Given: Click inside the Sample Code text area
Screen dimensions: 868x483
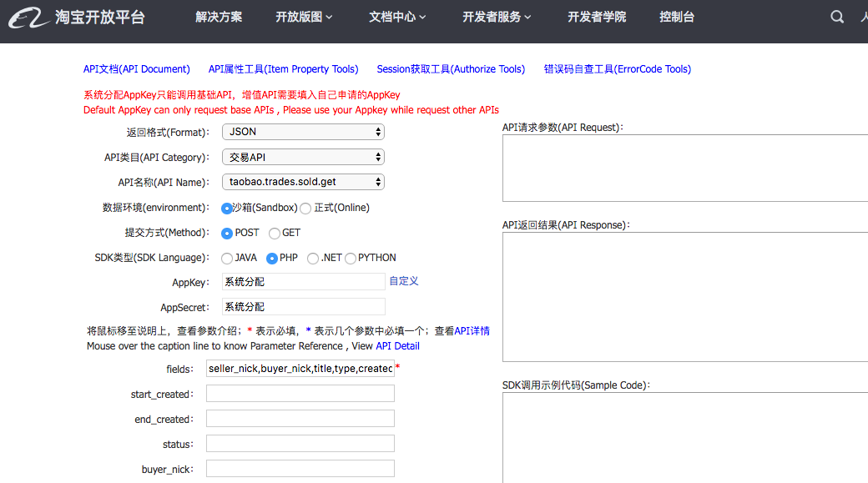Looking at the screenshot, I should (x=685, y=438).
